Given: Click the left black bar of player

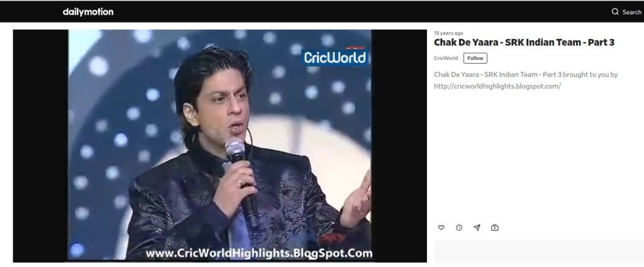Looking at the screenshot, I should (x=40, y=145).
